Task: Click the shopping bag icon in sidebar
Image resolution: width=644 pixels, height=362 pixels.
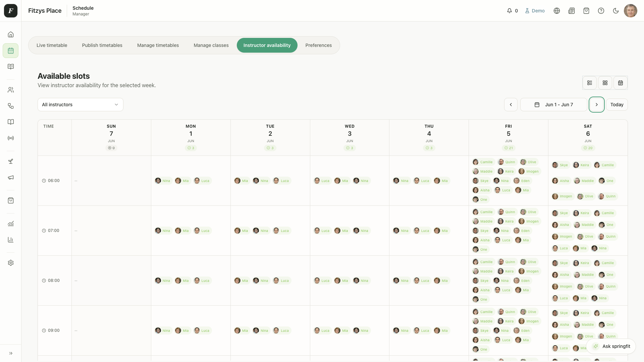Action: pyautogui.click(x=11, y=200)
